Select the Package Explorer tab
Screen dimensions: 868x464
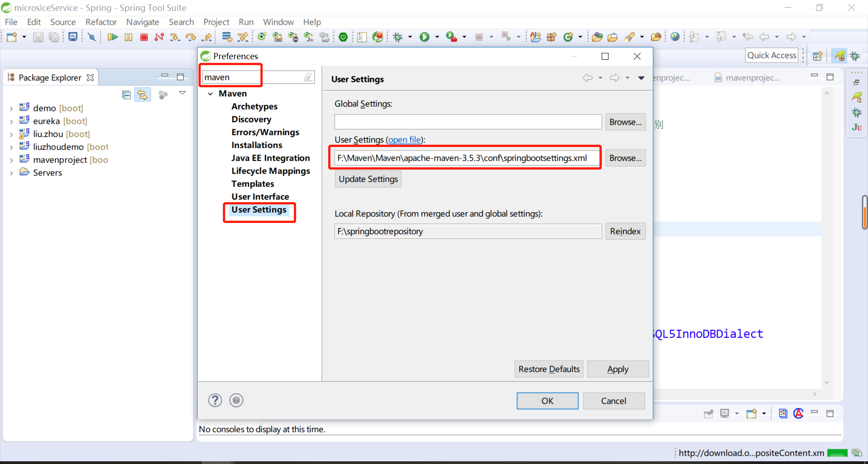[51, 77]
